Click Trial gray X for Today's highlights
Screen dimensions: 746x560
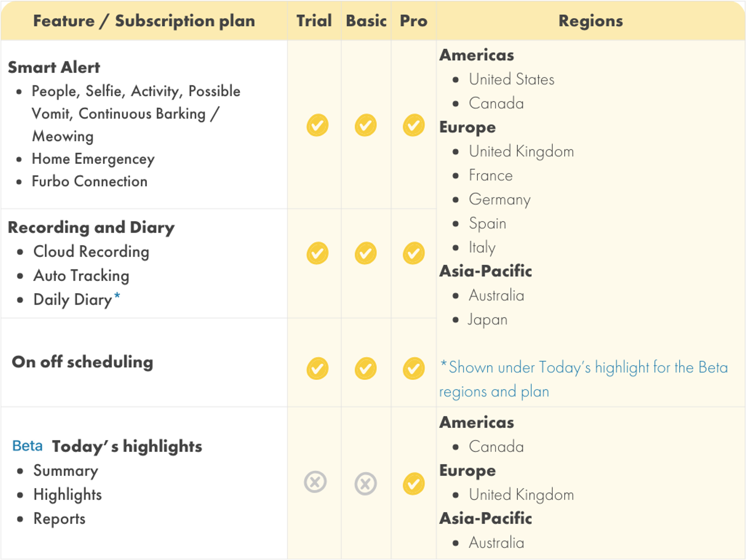(315, 482)
